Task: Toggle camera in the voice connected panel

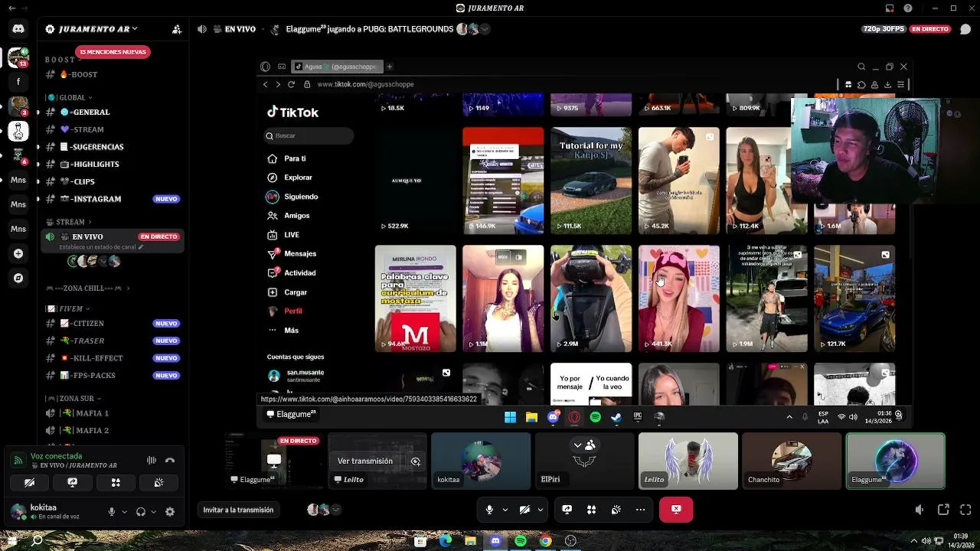Action: [29, 483]
